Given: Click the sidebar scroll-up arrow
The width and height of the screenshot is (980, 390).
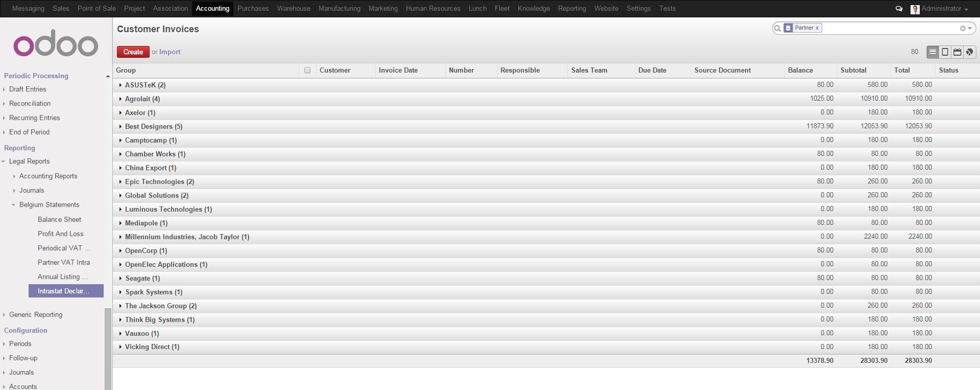Looking at the screenshot, I should pos(108,76).
